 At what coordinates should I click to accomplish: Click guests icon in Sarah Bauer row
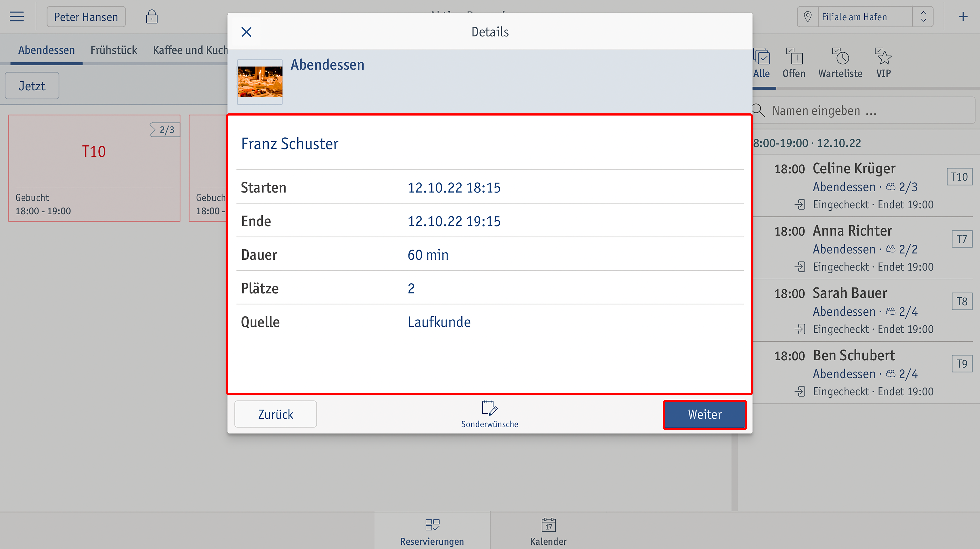coord(891,311)
